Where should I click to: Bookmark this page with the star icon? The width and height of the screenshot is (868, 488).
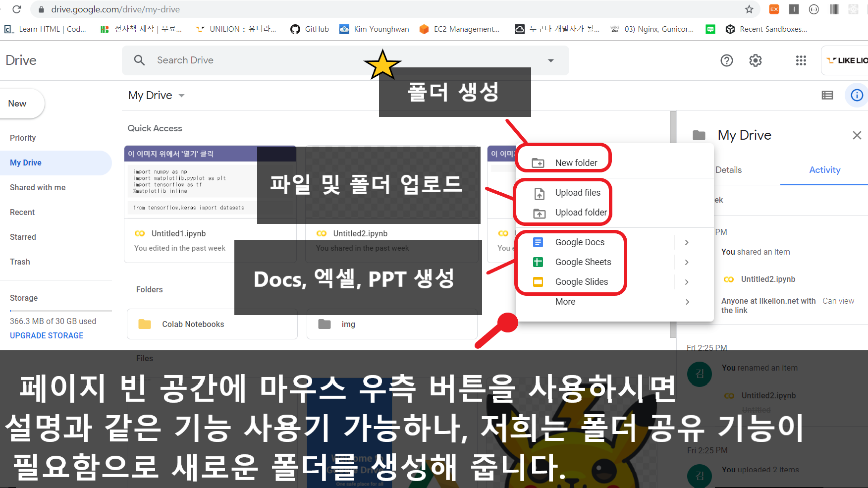(x=749, y=9)
